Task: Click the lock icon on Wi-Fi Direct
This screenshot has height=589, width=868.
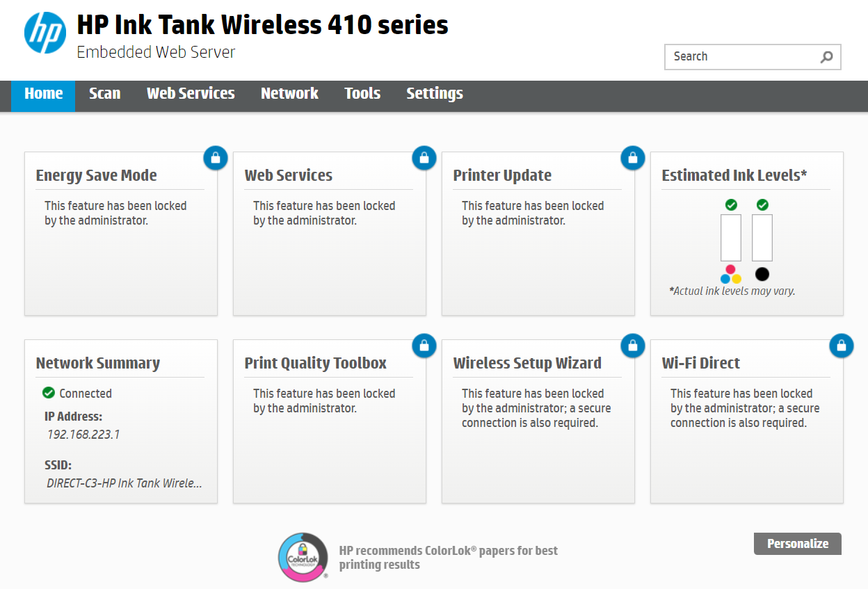Action: 842,346
